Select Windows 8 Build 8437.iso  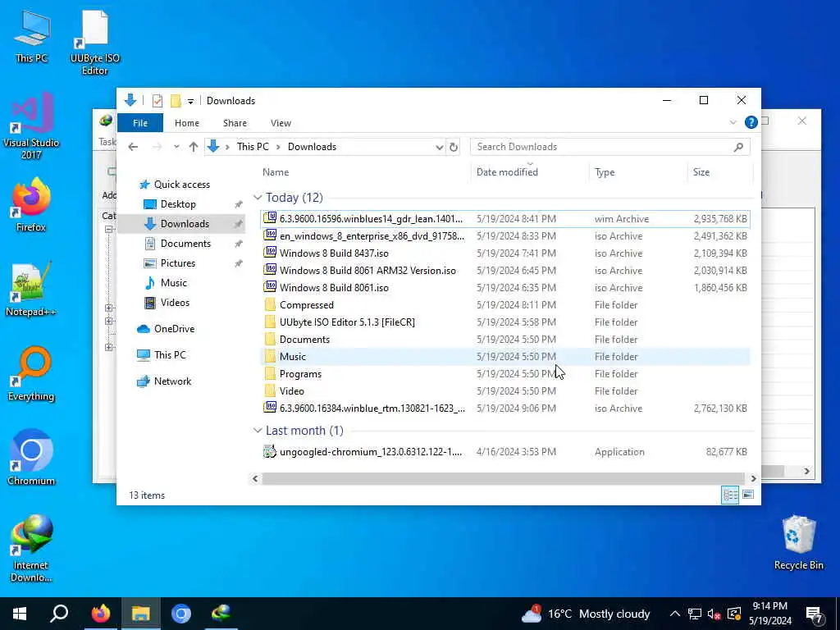504,253
